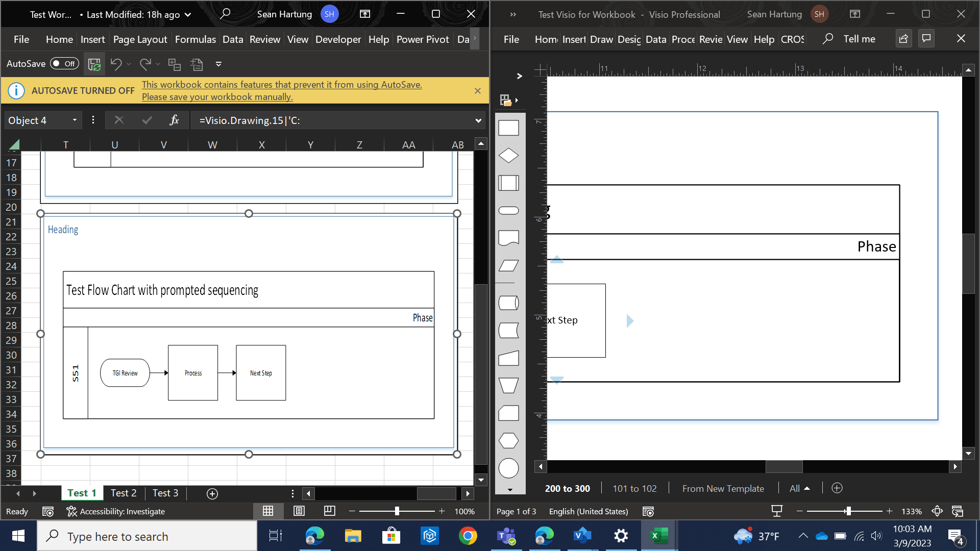This screenshot has height=551, width=980.
Task: Click the Excel zoom slider handle
Action: [397, 511]
